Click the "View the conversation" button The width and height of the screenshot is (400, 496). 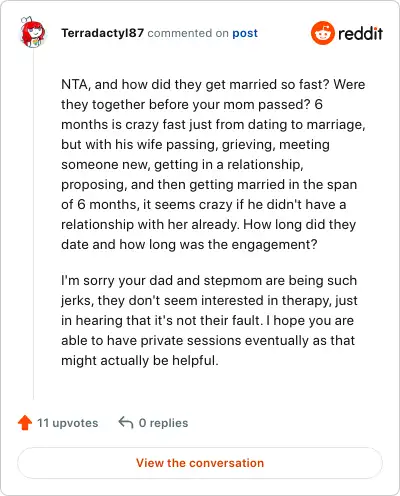200,463
